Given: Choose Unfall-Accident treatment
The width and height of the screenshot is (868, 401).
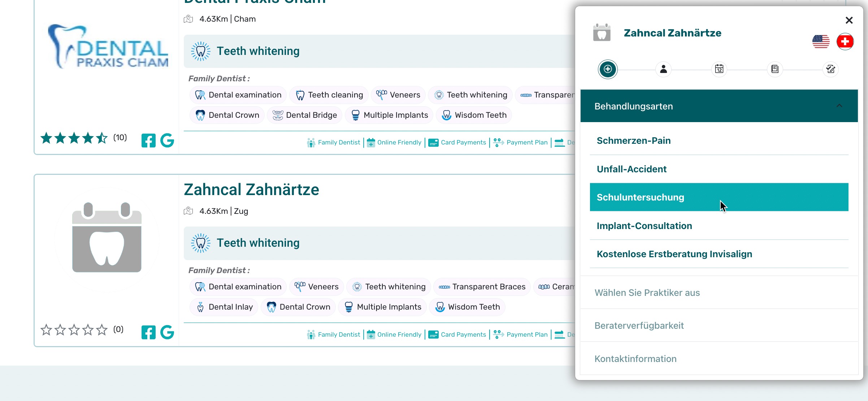Looking at the screenshot, I should [719, 169].
